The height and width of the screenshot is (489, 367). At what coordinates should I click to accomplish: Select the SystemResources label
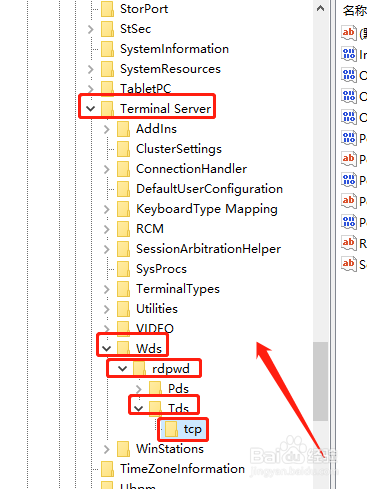[170, 69]
